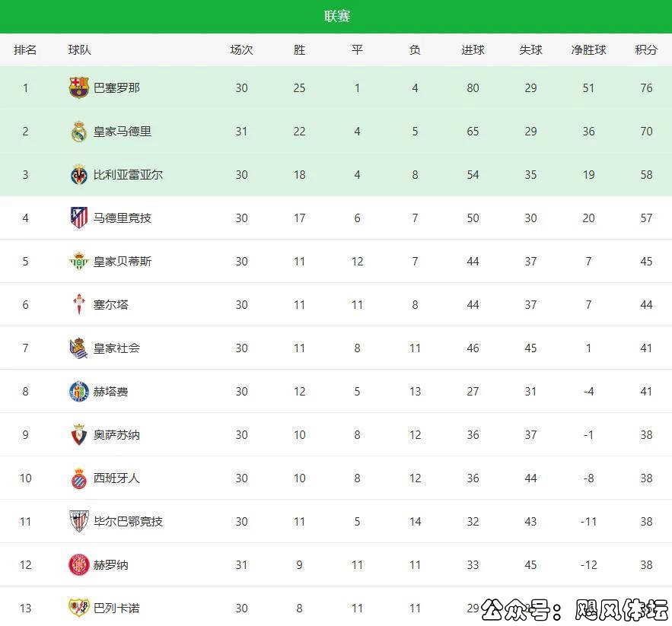Open the 巴塞罗那 team name link
This screenshot has height=626, width=672.
[x=116, y=88]
